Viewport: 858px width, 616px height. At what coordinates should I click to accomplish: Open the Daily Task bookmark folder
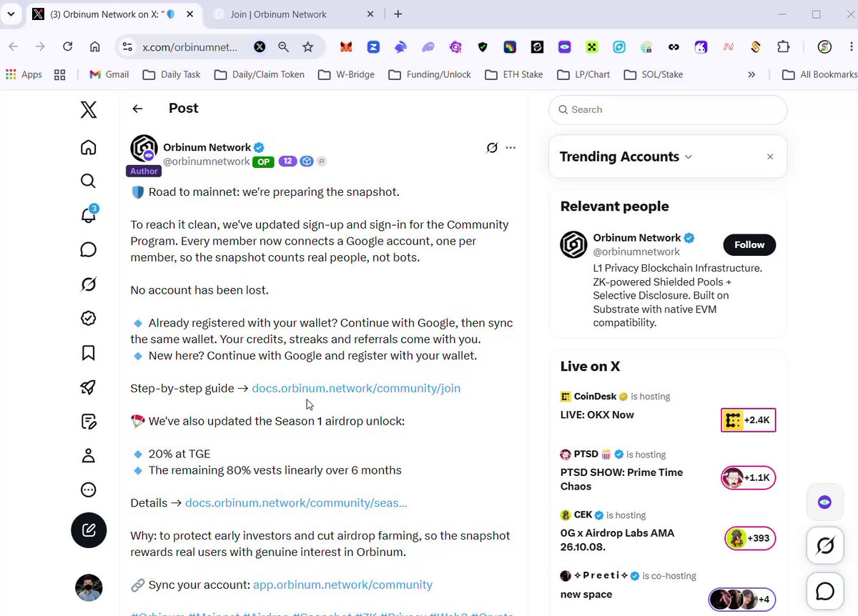pos(172,74)
